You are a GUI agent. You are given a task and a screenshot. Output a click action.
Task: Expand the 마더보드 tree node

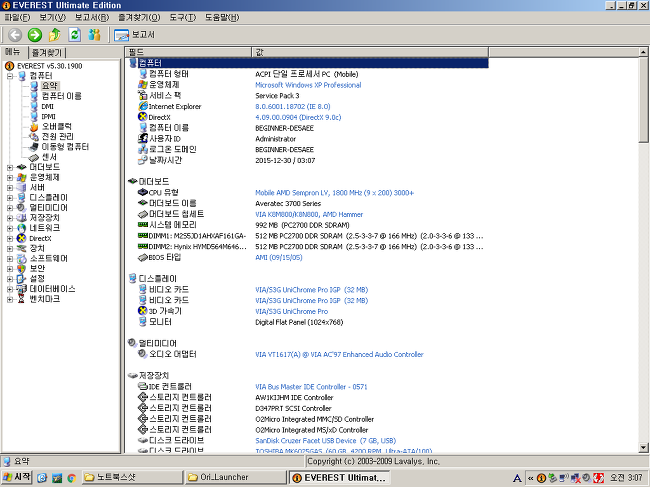point(10,167)
